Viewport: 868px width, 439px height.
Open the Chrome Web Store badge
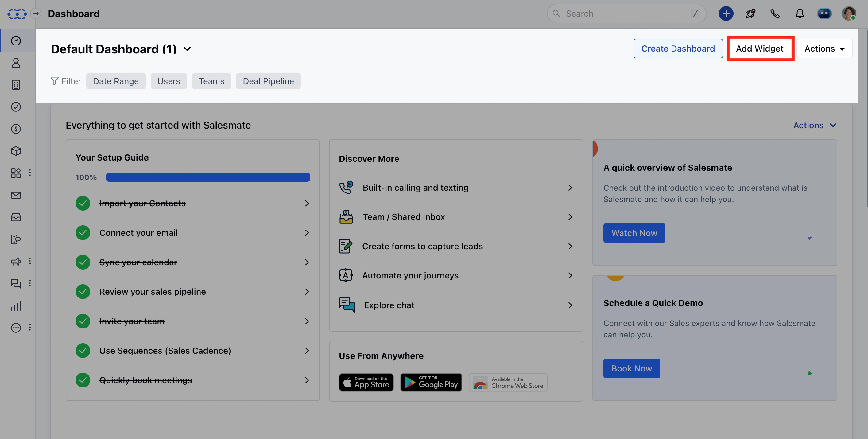(508, 383)
